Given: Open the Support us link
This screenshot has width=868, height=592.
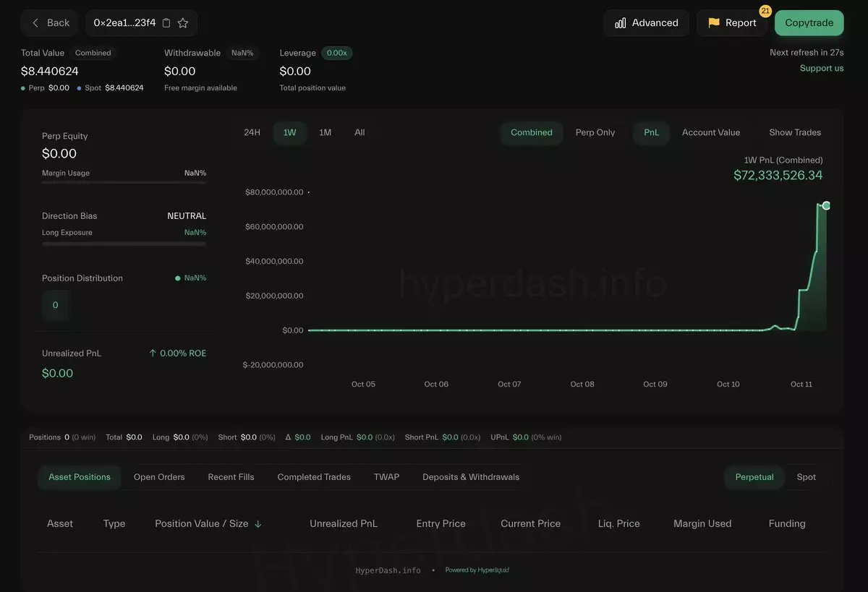Looking at the screenshot, I should coord(821,68).
